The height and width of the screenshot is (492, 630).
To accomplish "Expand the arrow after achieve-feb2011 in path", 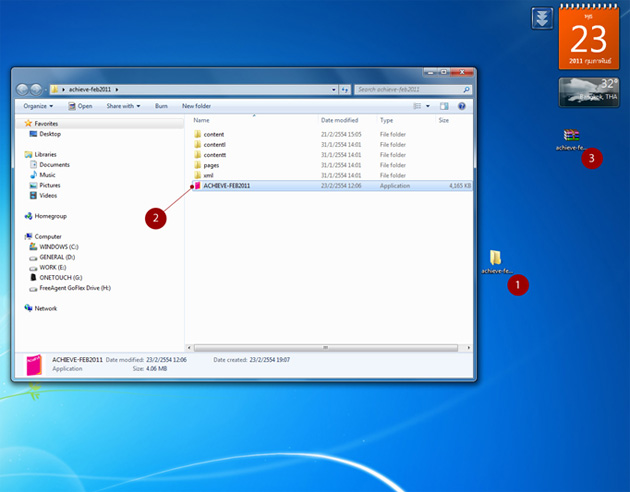I will tap(117, 90).
